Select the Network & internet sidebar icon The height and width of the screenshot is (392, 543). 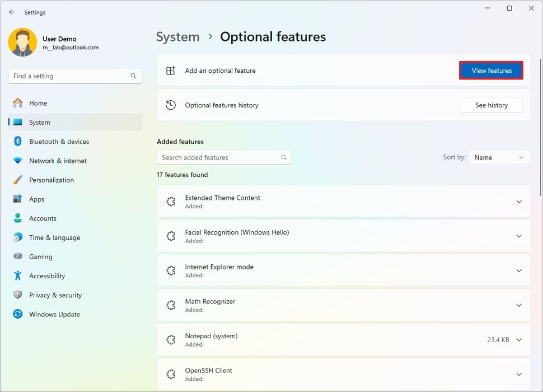[x=17, y=161]
